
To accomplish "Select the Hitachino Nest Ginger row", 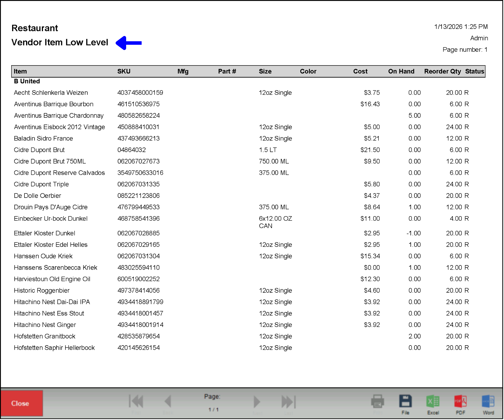I will (45, 325).
